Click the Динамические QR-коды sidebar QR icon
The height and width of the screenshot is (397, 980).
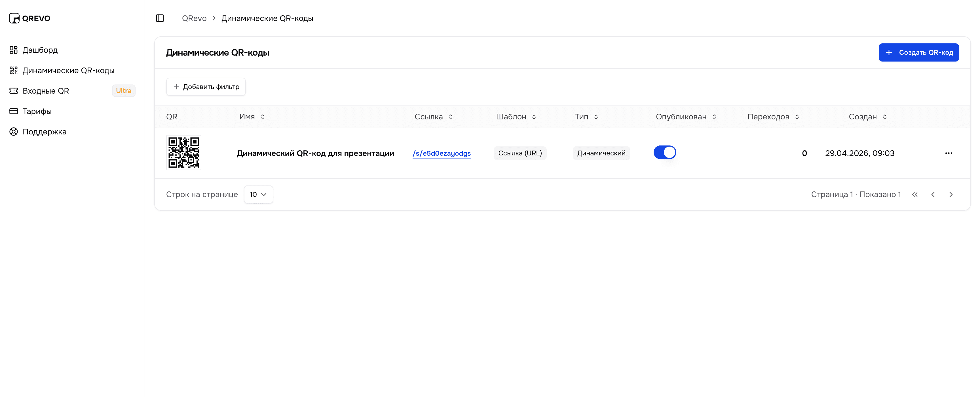(x=14, y=70)
